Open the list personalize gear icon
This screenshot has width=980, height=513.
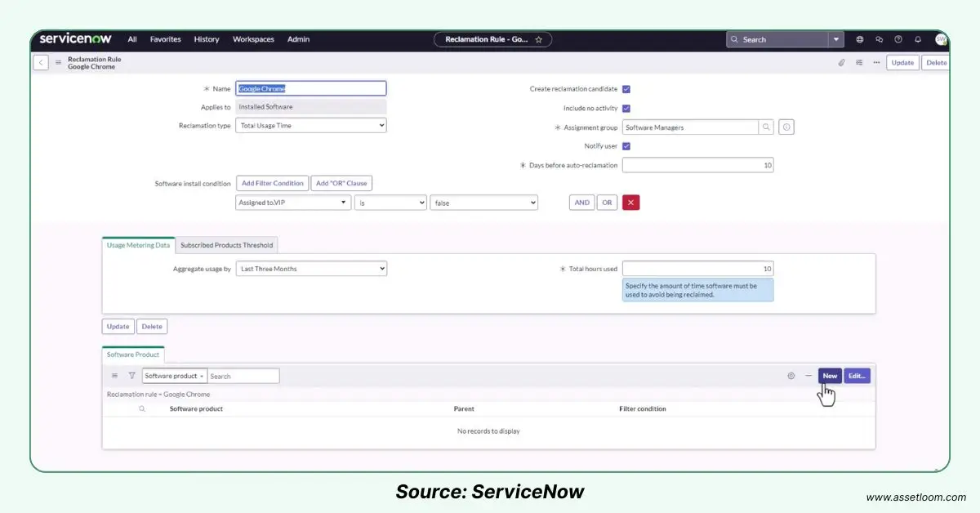pos(791,376)
